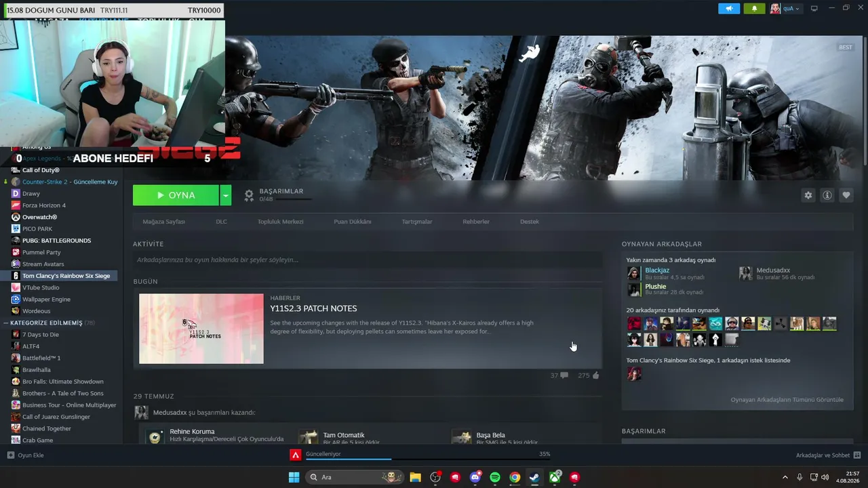Select ALTF4 in the library list

point(31,346)
